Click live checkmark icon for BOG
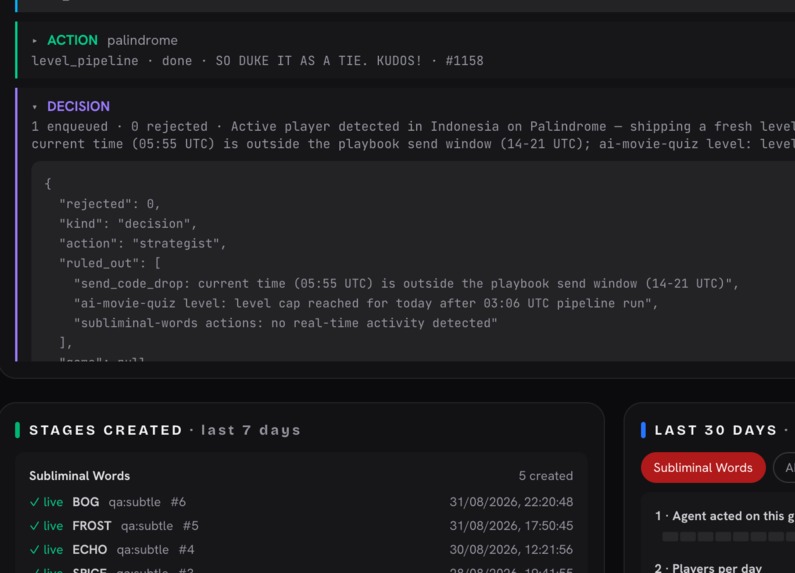Image resolution: width=795 pixels, height=573 pixels. coord(34,502)
